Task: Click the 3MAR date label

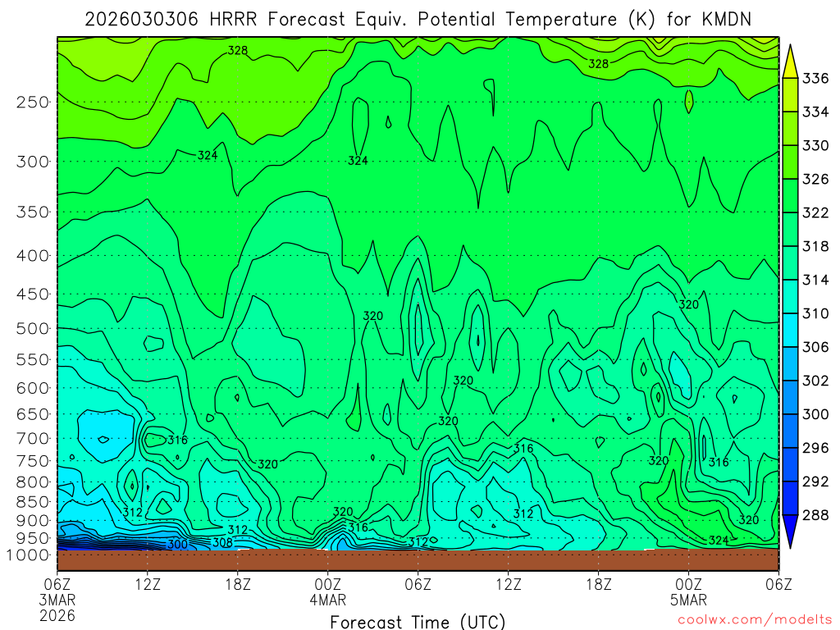Action: (57, 600)
